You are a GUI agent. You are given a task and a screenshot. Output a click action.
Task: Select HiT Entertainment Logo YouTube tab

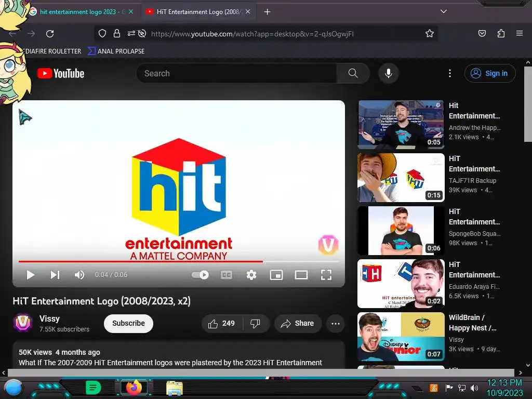(199, 12)
